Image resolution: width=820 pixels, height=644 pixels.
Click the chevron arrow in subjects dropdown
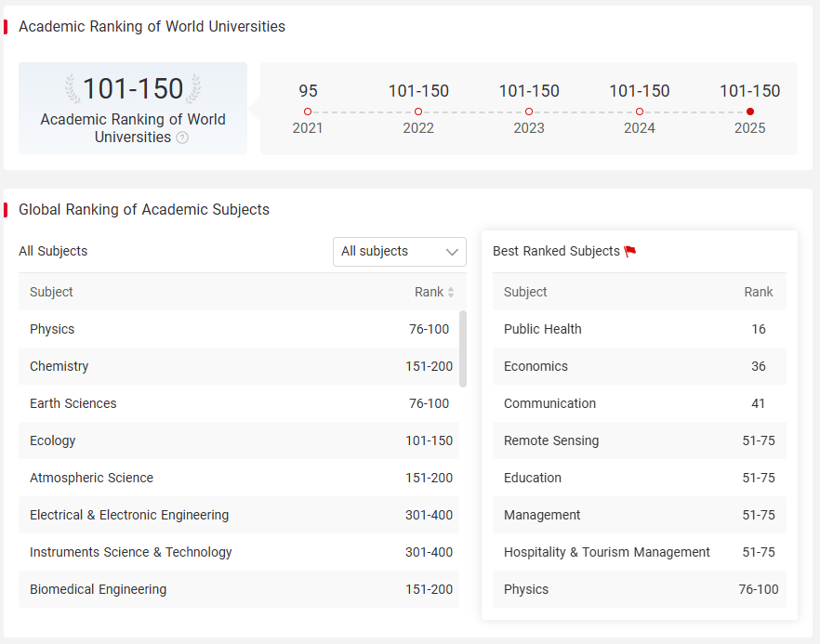pyautogui.click(x=452, y=252)
